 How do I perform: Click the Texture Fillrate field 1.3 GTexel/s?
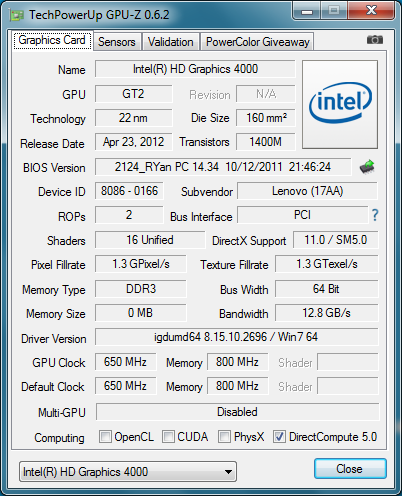click(x=327, y=264)
